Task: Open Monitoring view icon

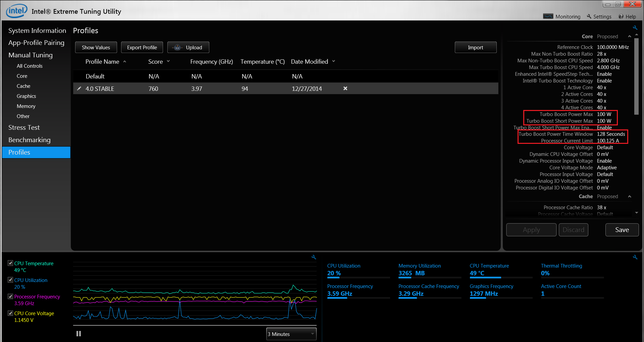Action: 548,16
